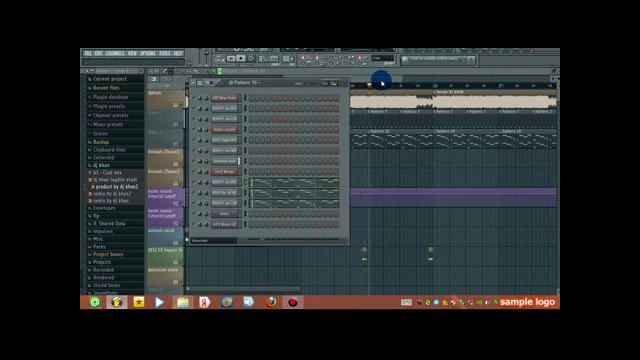Image resolution: width=640 pixels, height=360 pixels.
Task: Open the TOOLS menu
Action: click(164, 53)
